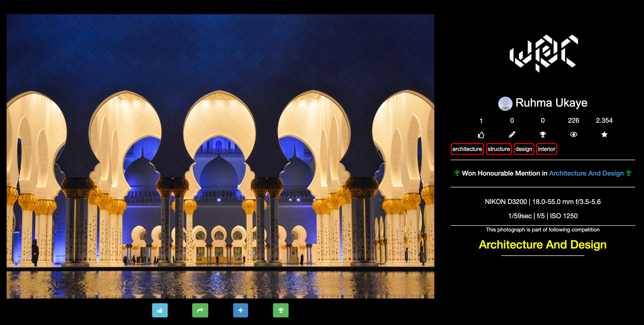Open blue 'Architecture And Design' award link
This screenshot has height=325, width=644.
pos(586,173)
